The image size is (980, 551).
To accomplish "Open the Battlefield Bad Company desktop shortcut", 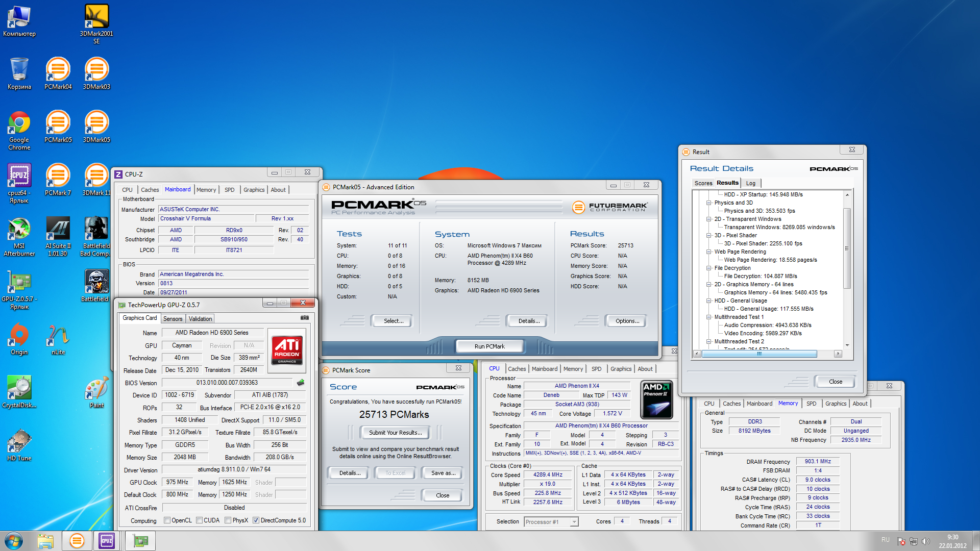I will click(x=95, y=236).
